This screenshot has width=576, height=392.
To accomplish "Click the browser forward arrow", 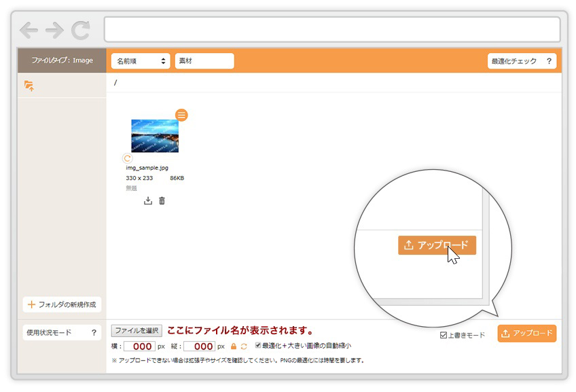I will (54, 30).
